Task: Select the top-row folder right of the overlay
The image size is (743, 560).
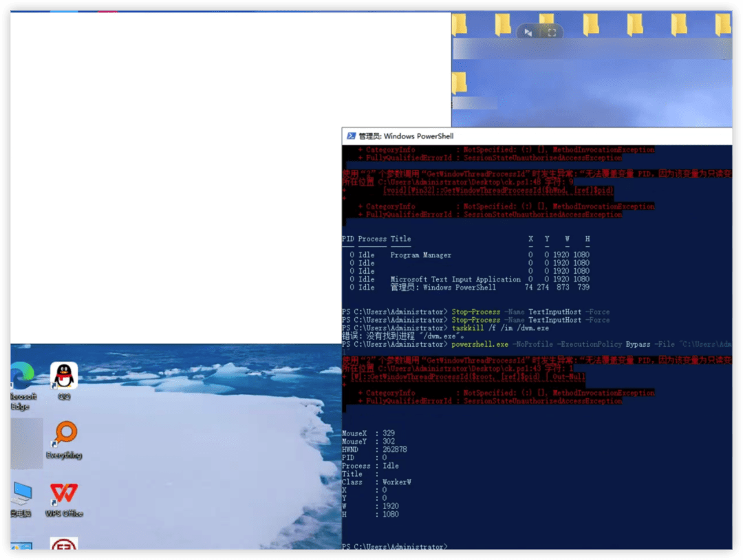Action: pos(590,24)
